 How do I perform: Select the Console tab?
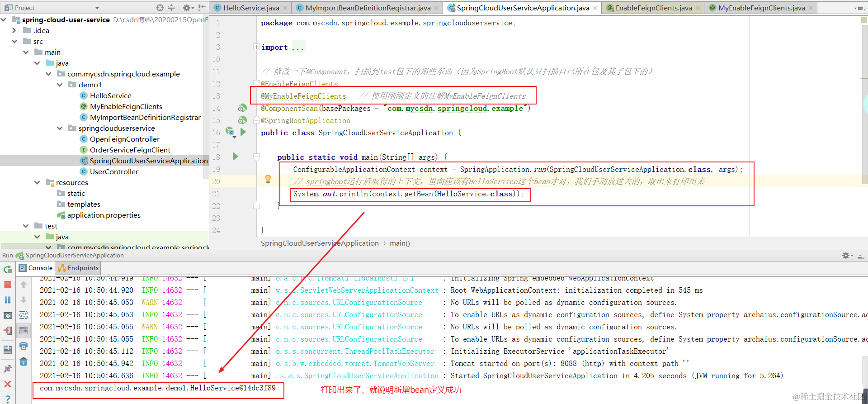36,268
